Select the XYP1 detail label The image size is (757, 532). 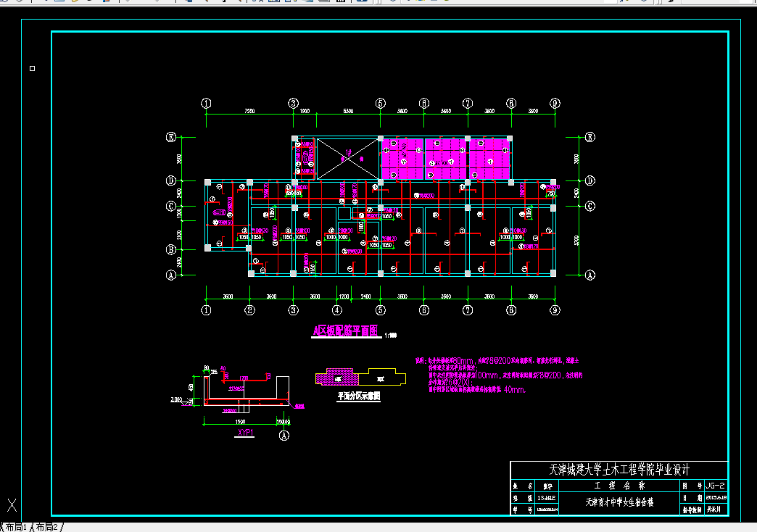[x=245, y=433]
